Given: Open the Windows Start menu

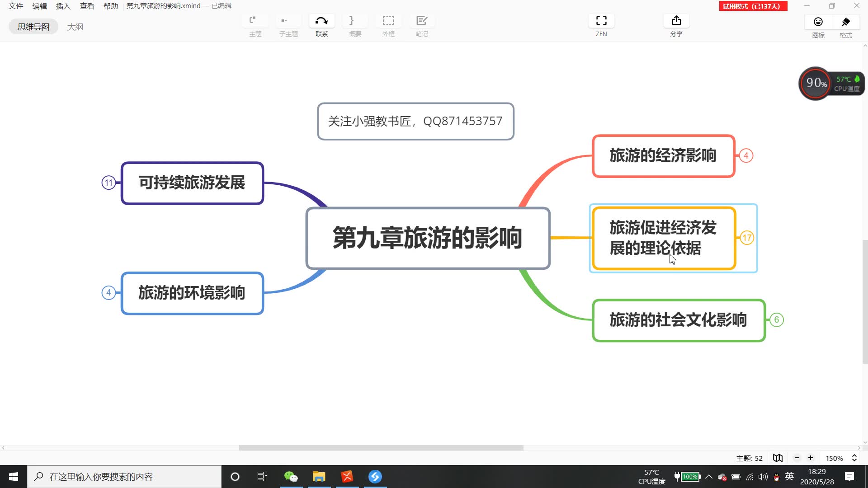Looking at the screenshot, I should [x=14, y=477].
